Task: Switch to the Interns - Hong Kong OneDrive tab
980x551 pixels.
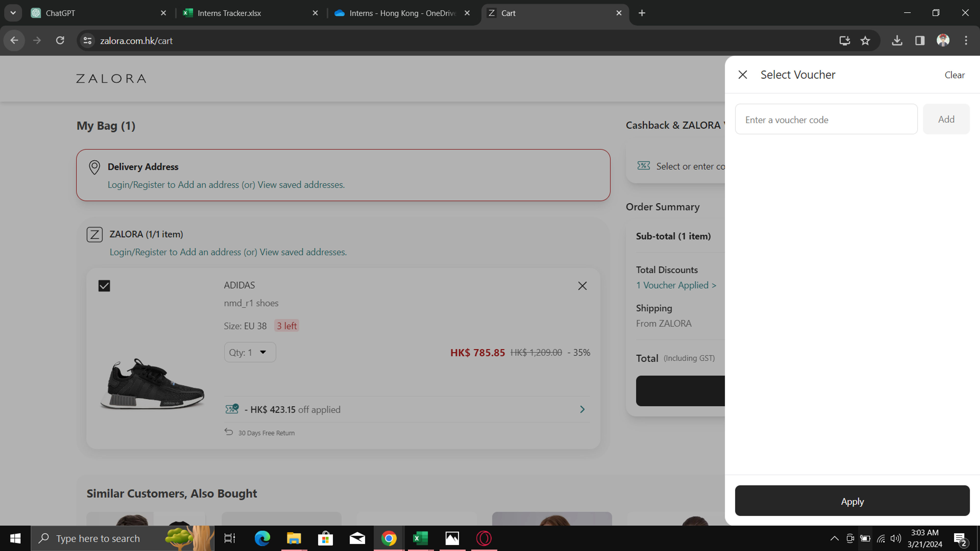Action: [402, 13]
